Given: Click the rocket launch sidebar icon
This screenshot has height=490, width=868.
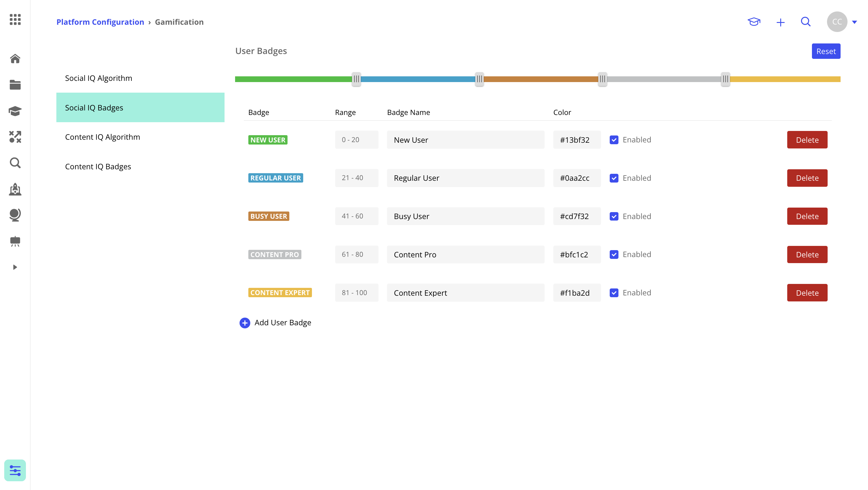Looking at the screenshot, I should pos(15,189).
